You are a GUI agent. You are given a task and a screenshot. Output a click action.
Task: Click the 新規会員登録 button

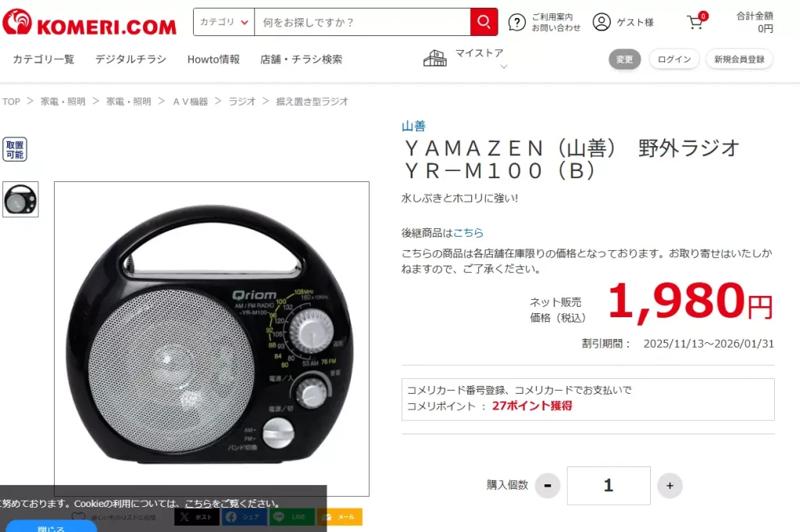pos(739,59)
